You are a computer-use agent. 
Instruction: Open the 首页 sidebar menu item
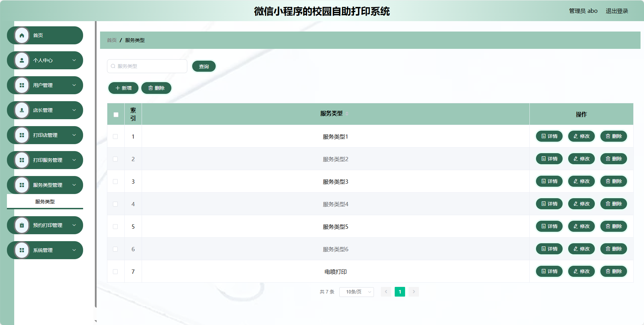coord(45,35)
